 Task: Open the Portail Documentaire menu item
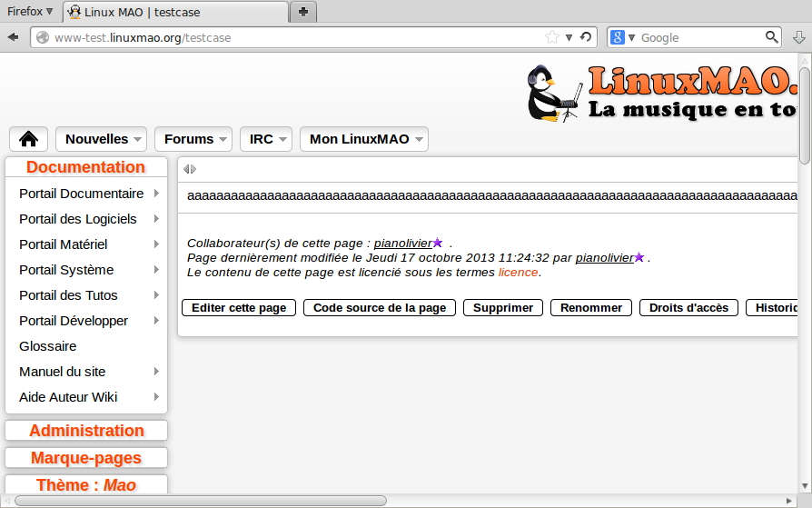pos(82,194)
